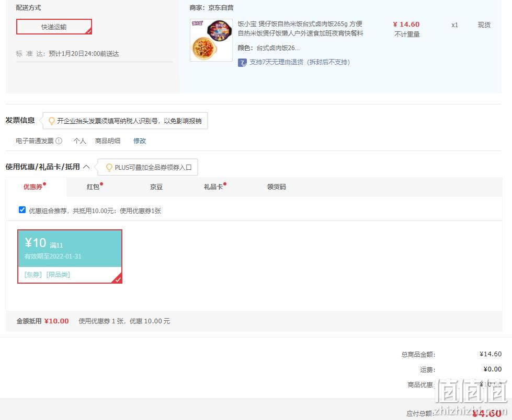Click the 标准达 delivery estimate text
This screenshot has height=420, width=512.
[x=67, y=54]
